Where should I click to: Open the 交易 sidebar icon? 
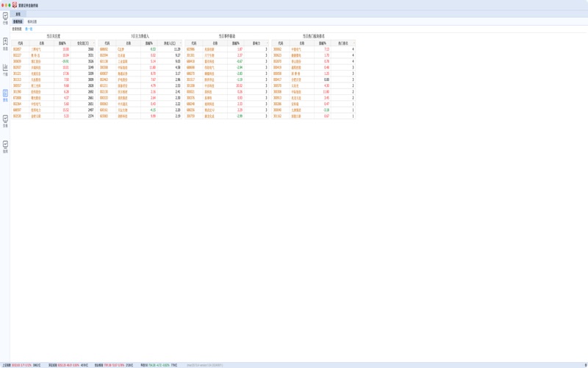click(5, 121)
